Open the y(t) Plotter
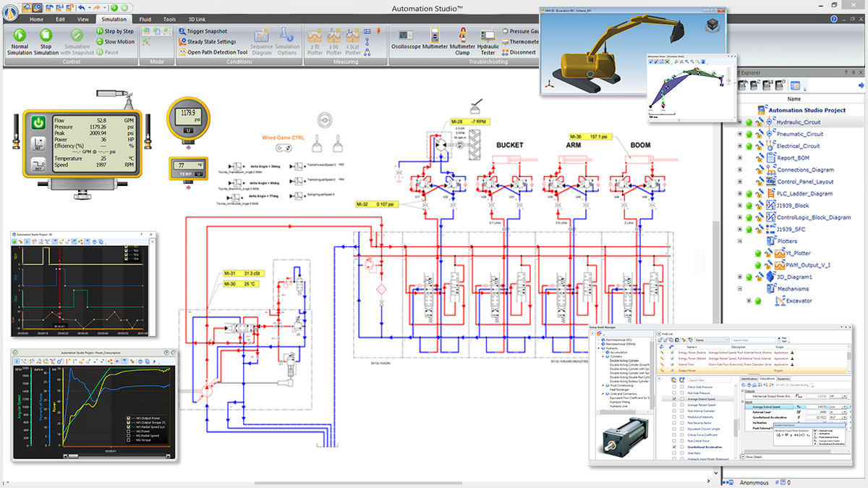Viewport: 868px width, 488px height. click(x=314, y=41)
